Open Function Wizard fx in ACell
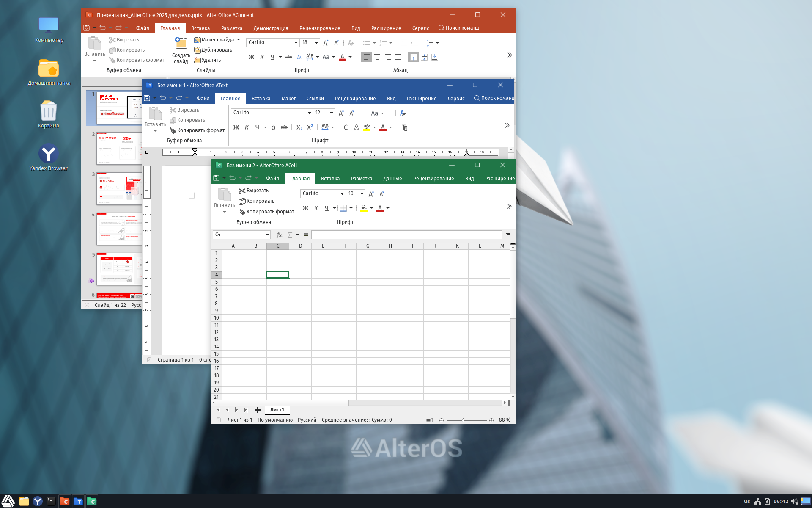Screen dimensions: 812x508 click(279, 235)
